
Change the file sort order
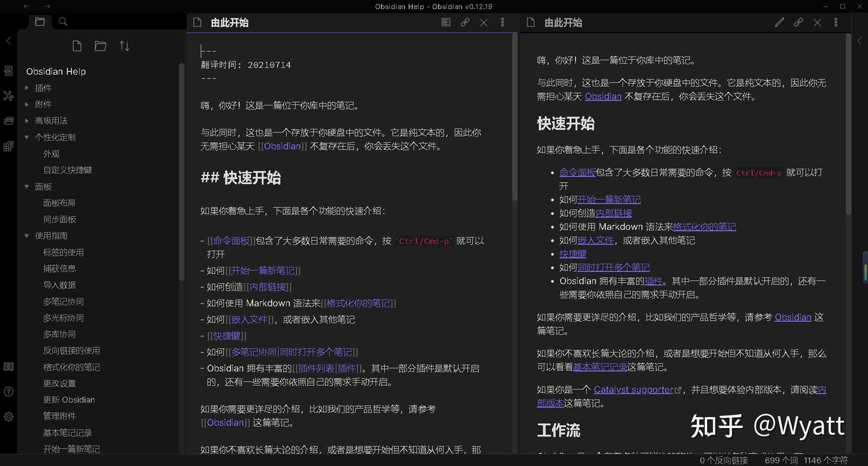[x=124, y=46]
